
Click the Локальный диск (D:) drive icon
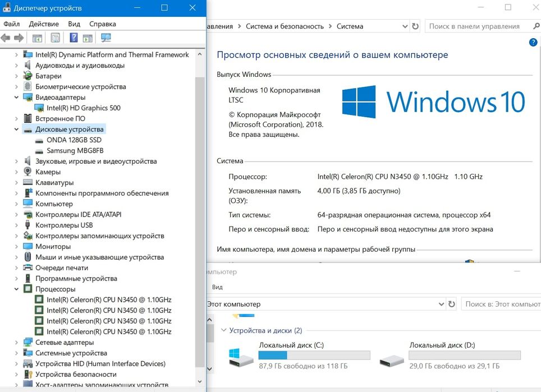click(392, 361)
